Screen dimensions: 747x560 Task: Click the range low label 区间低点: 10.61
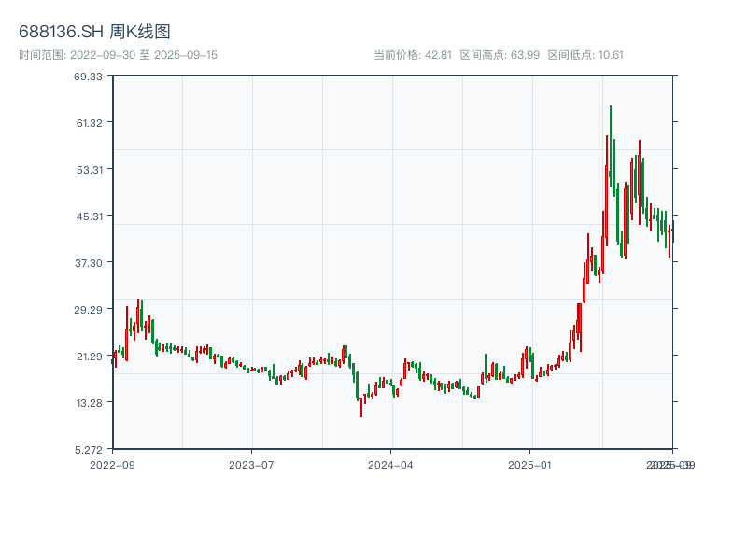point(585,55)
